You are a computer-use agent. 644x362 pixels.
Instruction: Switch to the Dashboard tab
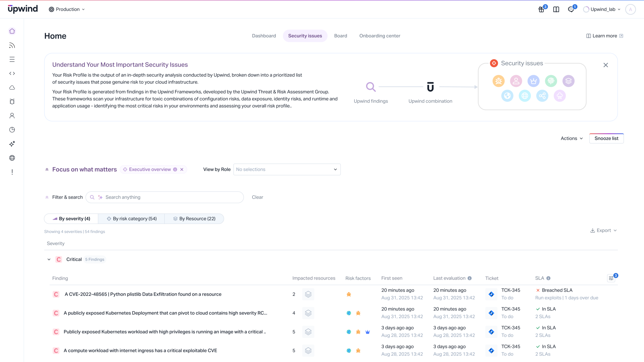(264, 36)
